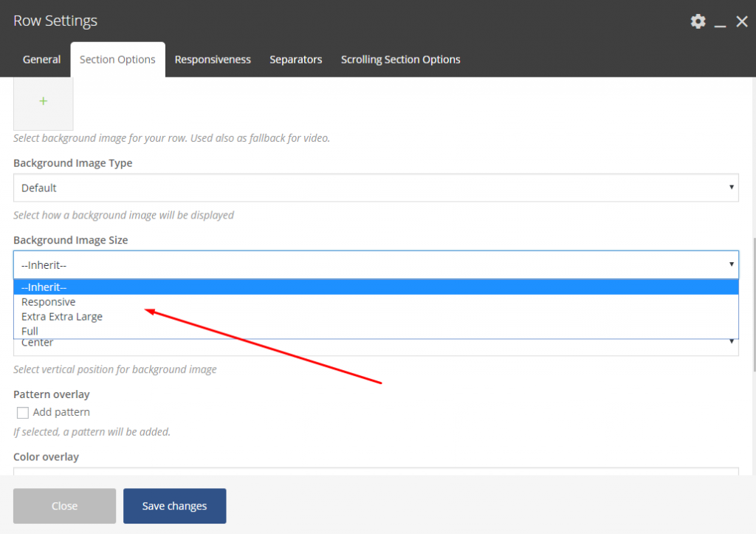Click the Save changes button
Screen dimensions: 756x534
[x=174, y=506]
